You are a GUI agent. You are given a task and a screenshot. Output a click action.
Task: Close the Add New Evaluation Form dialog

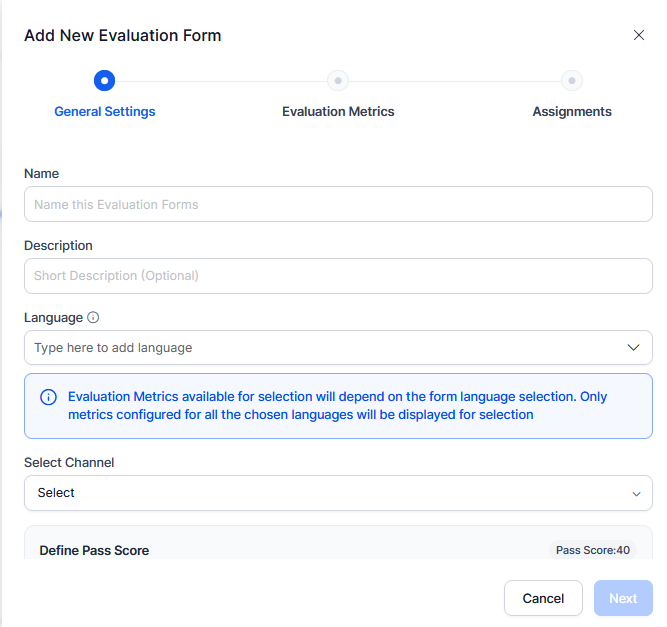638,35
